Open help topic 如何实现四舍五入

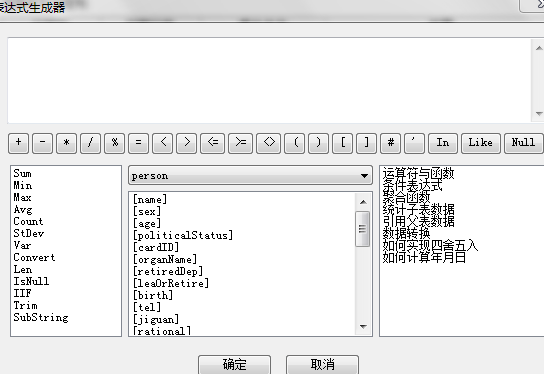point(430,245)
